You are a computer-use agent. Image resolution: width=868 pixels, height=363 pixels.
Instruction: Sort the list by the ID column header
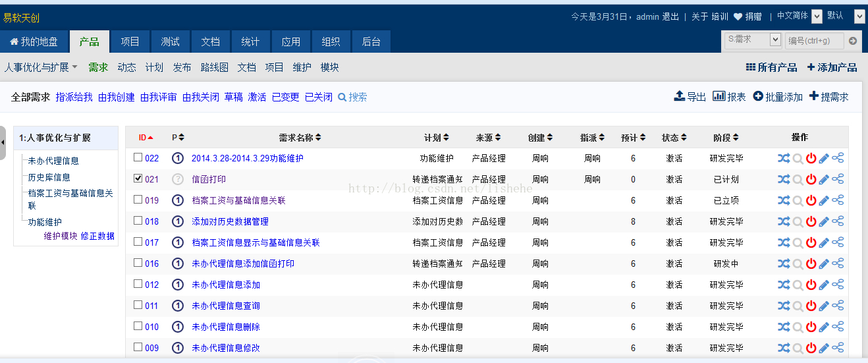(x=146, y=138)
